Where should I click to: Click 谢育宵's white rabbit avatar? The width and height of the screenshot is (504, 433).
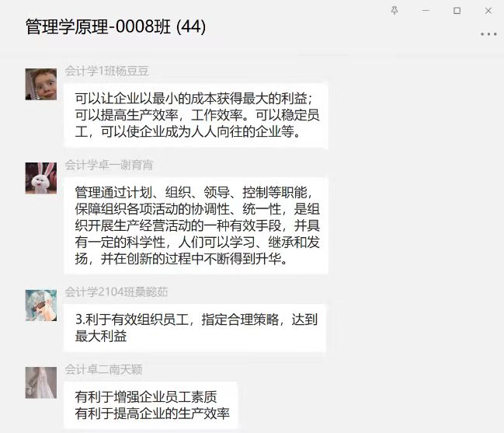click(41, 178)
